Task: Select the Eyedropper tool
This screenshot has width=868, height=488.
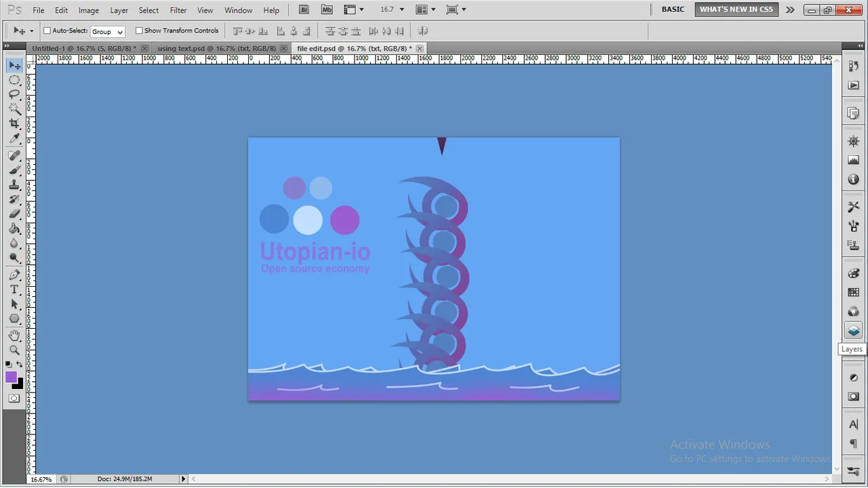Action: point(14,138)
